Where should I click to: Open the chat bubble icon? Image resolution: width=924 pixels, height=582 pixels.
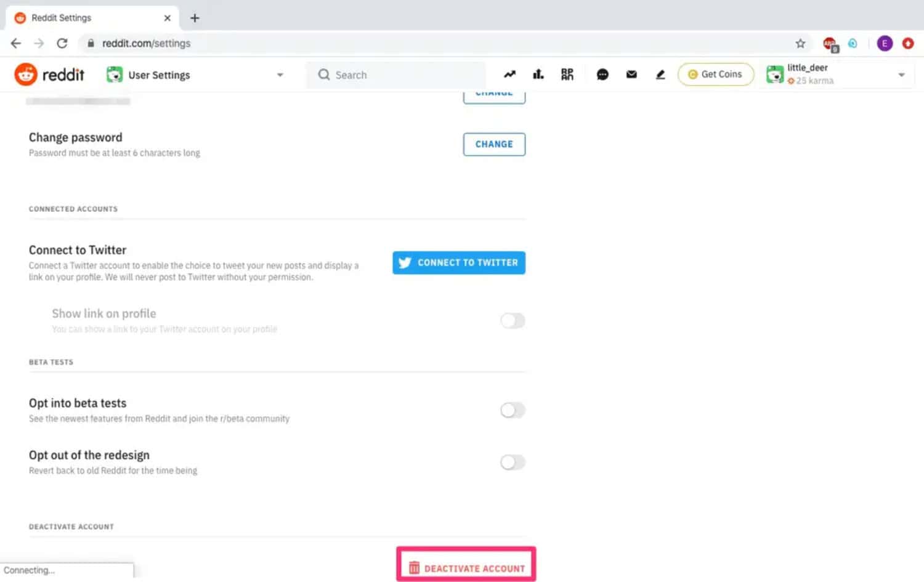click(602, 75)
